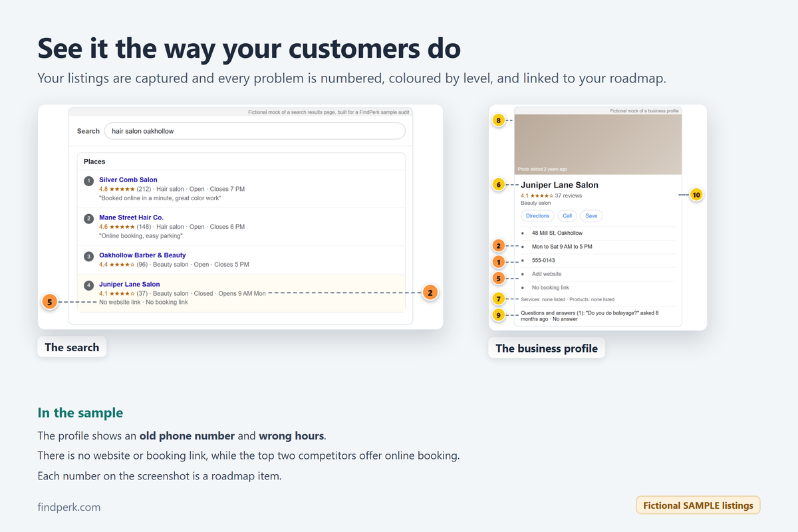Open the Silver Comb Salon listing

[x=128, y=180]
